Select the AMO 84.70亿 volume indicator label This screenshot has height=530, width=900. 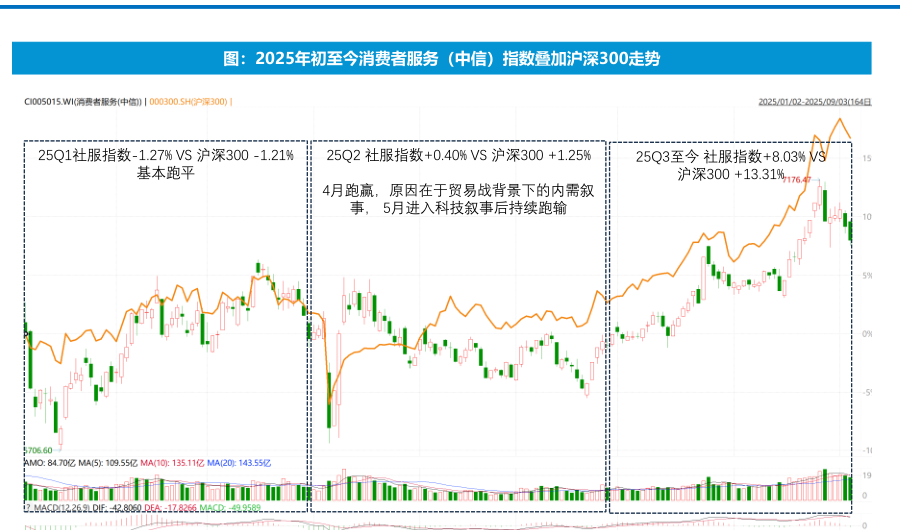[46, 464]
